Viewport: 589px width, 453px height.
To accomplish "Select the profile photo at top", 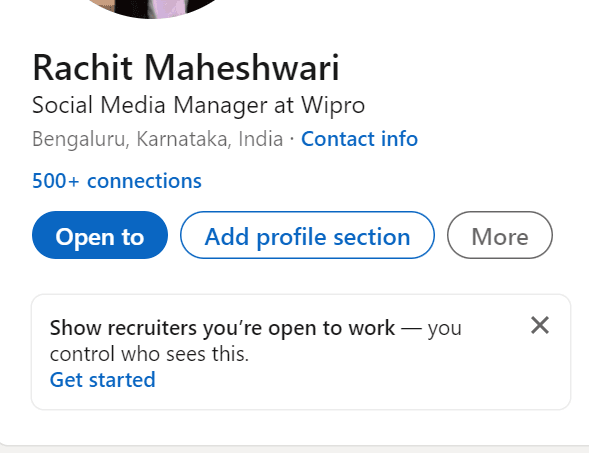I will click(x=152, y=8).
